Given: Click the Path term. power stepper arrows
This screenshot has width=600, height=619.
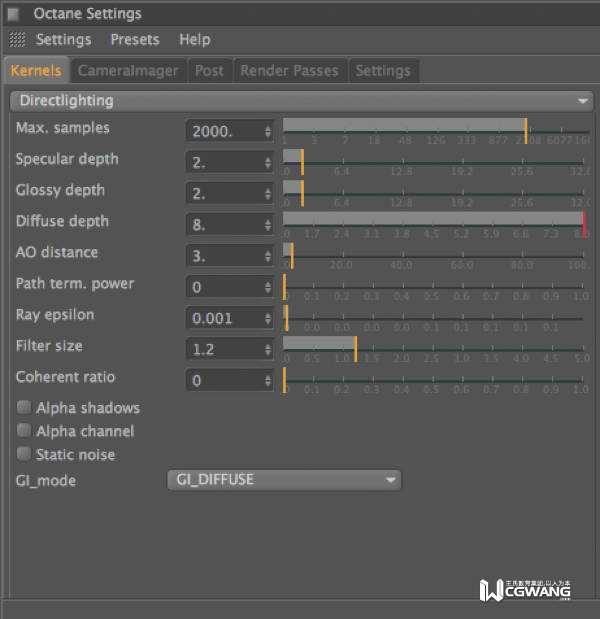Looking at the screenshot, I should coord(268,287).
